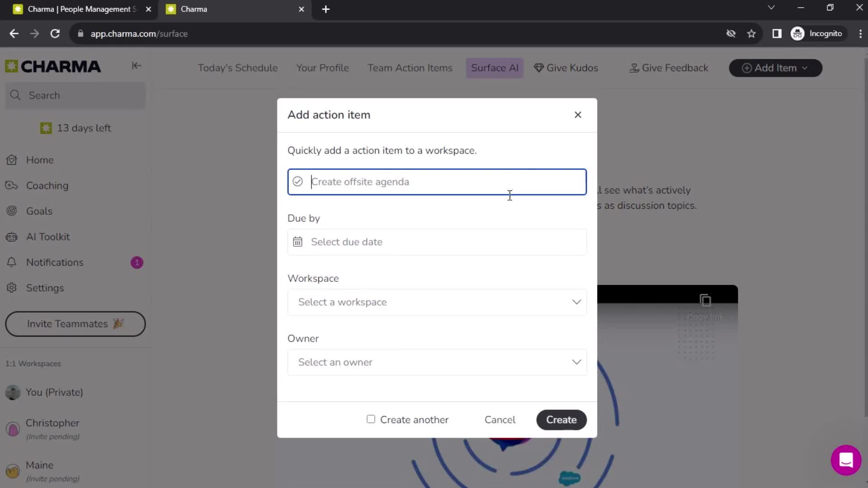Click the Cancel button to dismiss

(500, 419)
